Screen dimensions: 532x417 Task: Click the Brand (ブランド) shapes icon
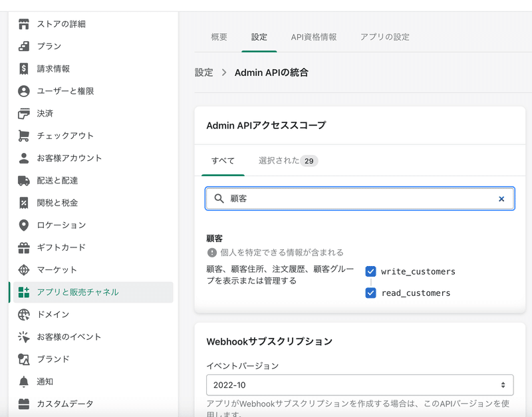tap(24, 359)
